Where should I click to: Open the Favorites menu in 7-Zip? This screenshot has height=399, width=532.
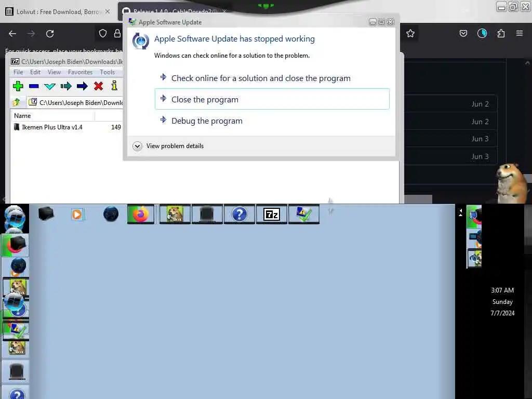click(80, 72)
